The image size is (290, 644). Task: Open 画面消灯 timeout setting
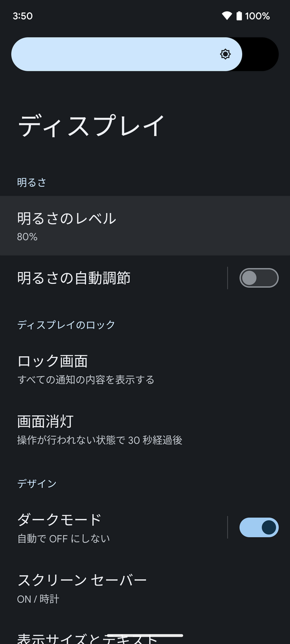(145, 429)
